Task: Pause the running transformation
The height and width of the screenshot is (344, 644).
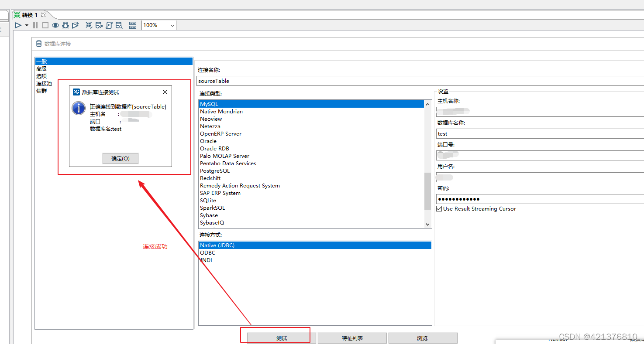Action: pyautogui.click(x=35, y=25)
